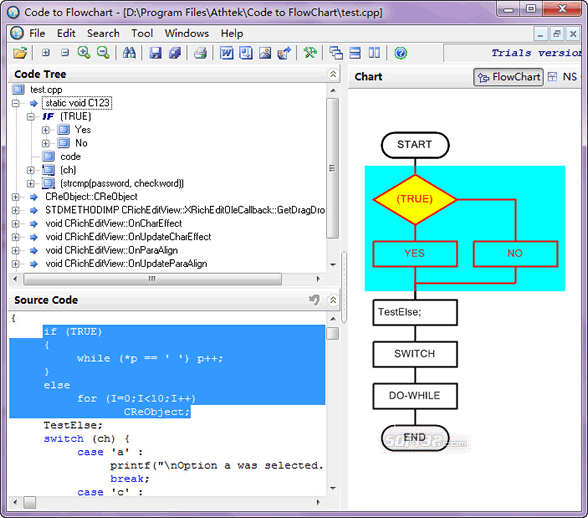Viewport: 588px width, 518px height.
Task: Click the binoculars find icon
Action: 129,53
